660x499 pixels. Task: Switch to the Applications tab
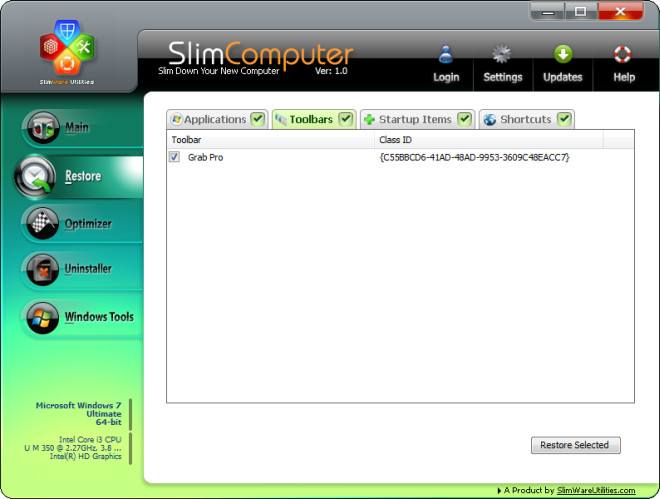click(x=217, y=119)
